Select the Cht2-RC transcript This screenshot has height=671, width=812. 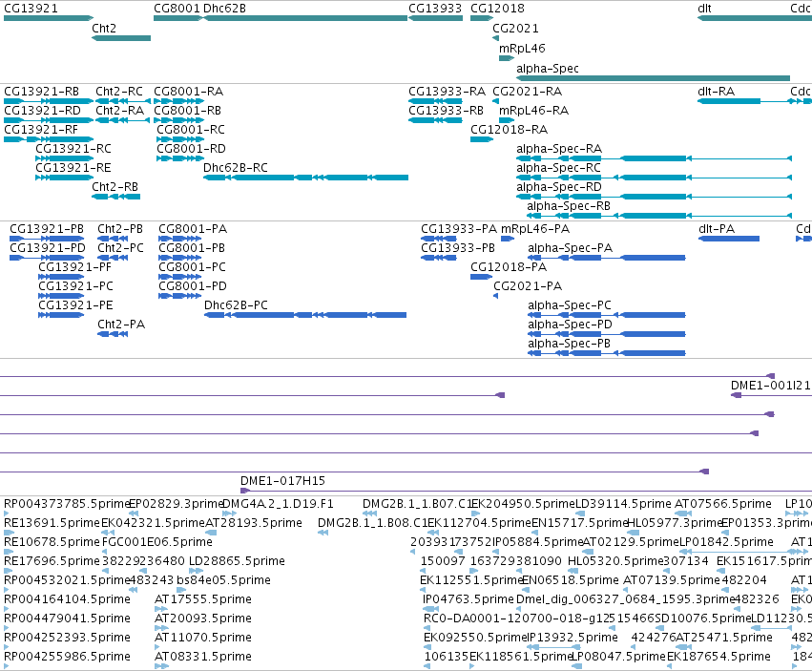[x=123, y=101]
